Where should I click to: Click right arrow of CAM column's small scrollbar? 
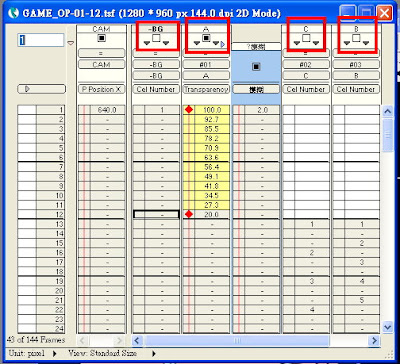[x=119, y=340]
